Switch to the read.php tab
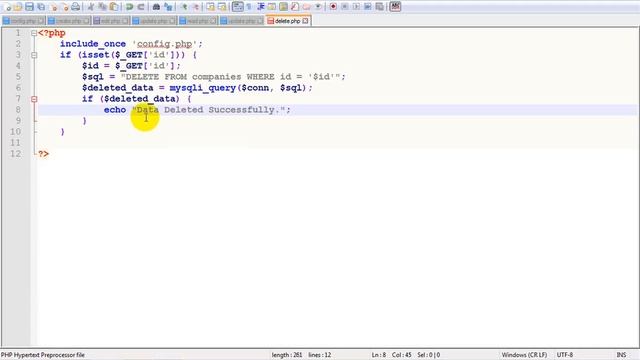Screen dimensions: 640x360 198,21
